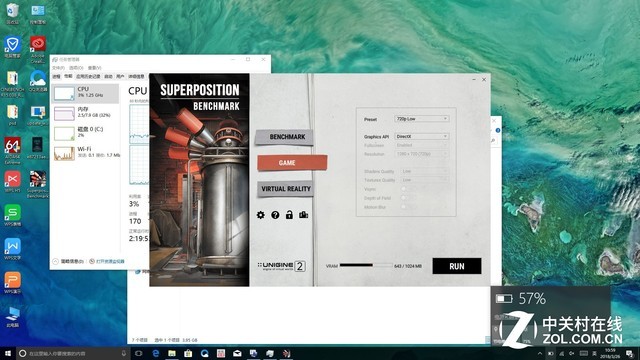
Task: Click the VRAM usage bar
Action: click(x=366, y=265)
